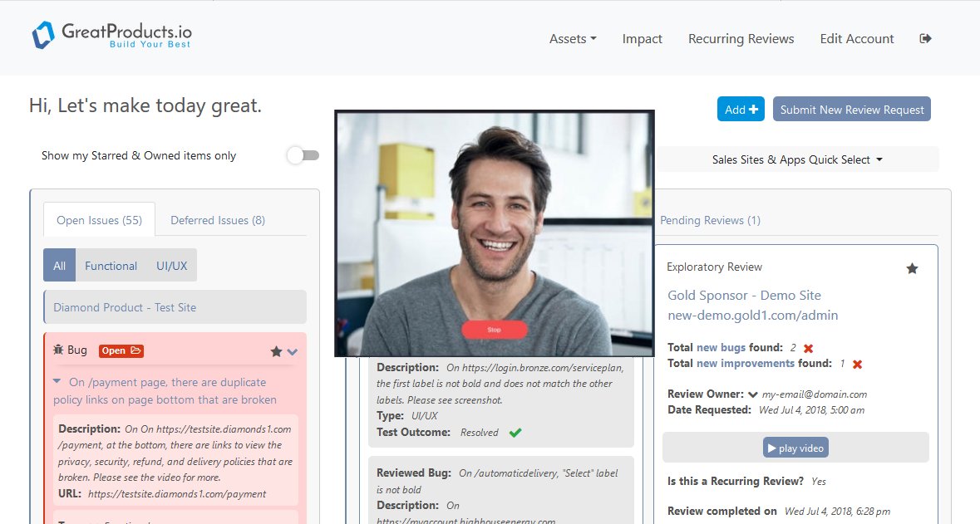Click the my-email@domain.com owner text

tap(815, 394)
